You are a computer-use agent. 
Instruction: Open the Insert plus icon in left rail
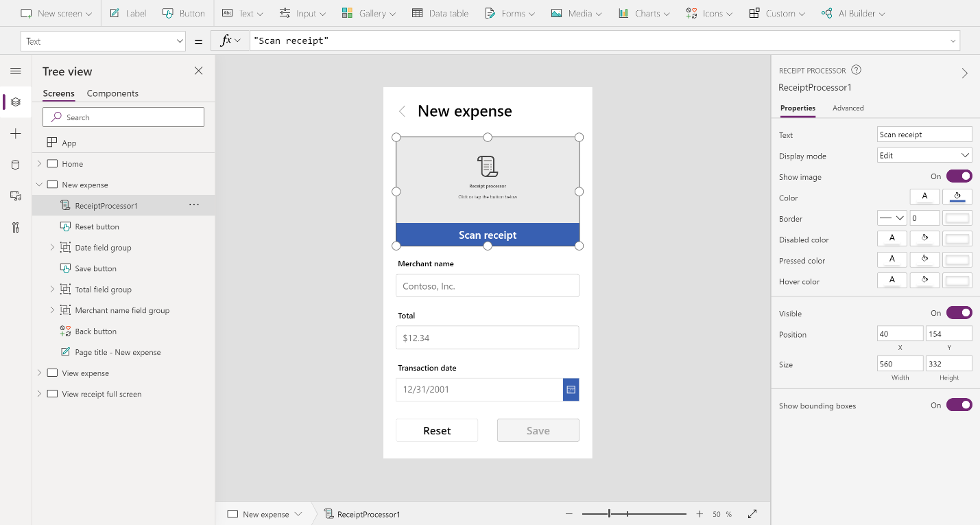(x=15, y=133)
